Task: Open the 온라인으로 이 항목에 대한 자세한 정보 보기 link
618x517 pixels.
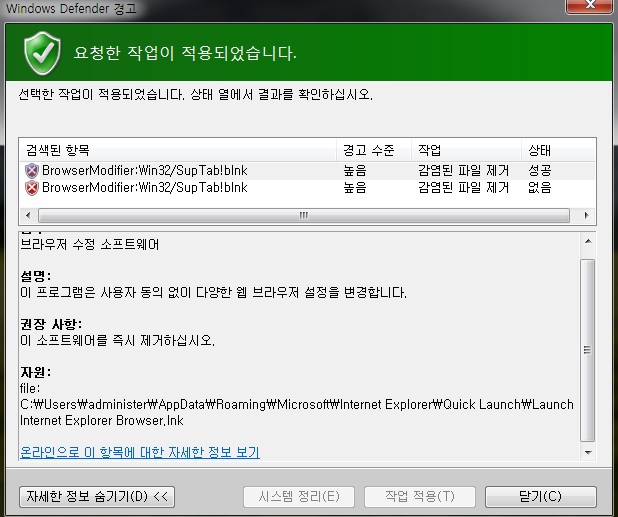Action: click(x=140, y=453)
